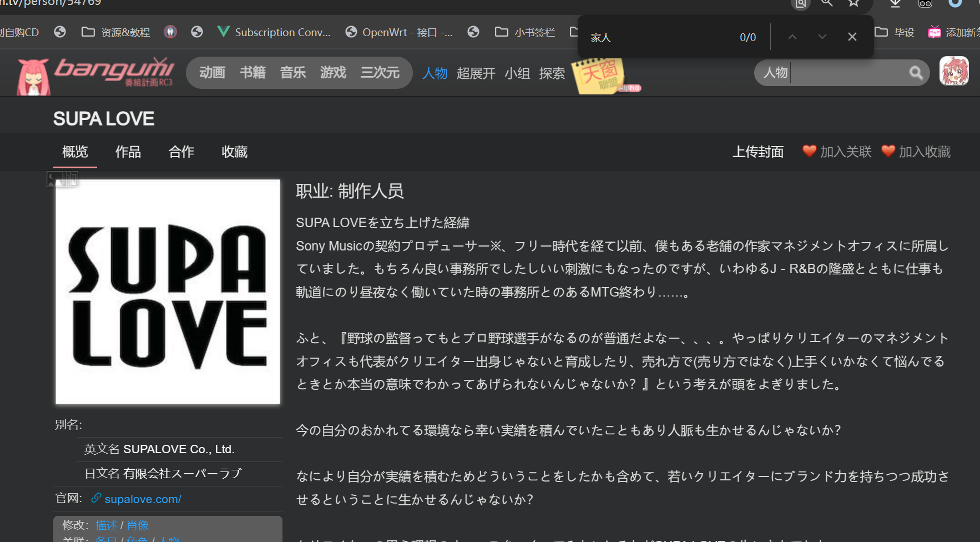Open the 毕设 bookmark folder

point(895,32)
